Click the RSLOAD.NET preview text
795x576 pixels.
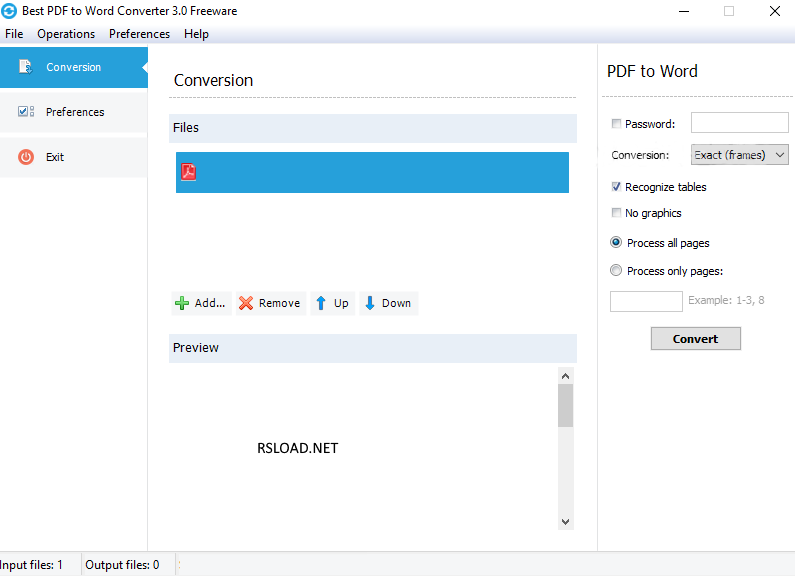pos(298,448)
